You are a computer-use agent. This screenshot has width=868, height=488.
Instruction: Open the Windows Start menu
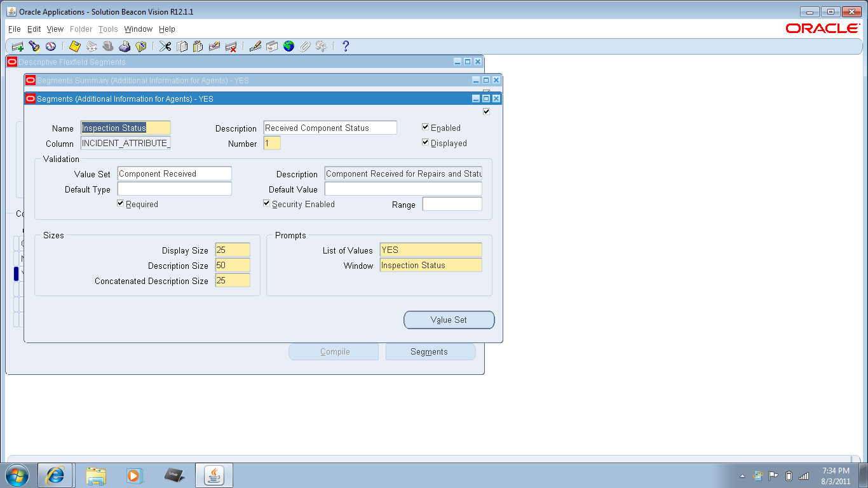pyautogui.click(x=17, y=475)
